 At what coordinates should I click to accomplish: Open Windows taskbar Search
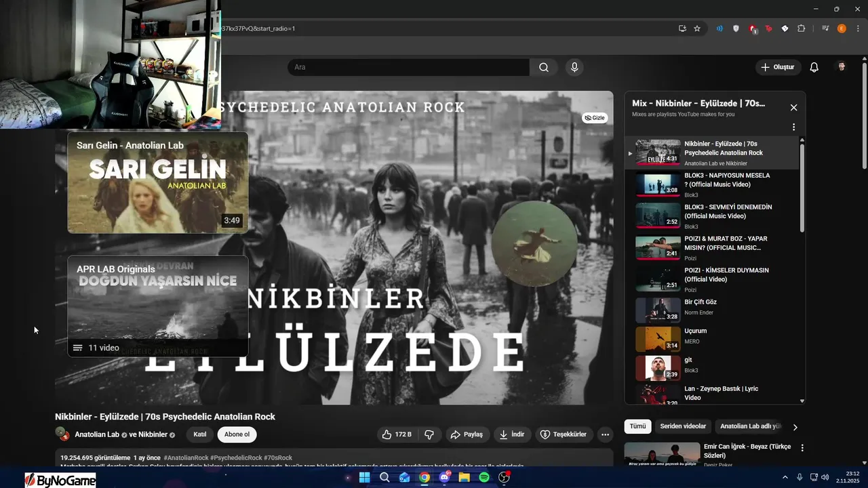(x=384, y=477)
